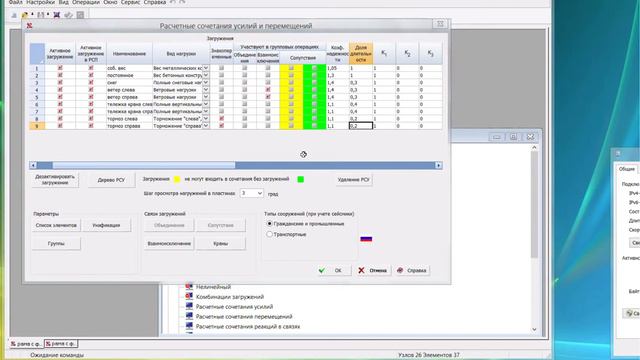Click the icon beside Комбинации загружений
This screenshot has width=640, height=360.
coord(189,296)
